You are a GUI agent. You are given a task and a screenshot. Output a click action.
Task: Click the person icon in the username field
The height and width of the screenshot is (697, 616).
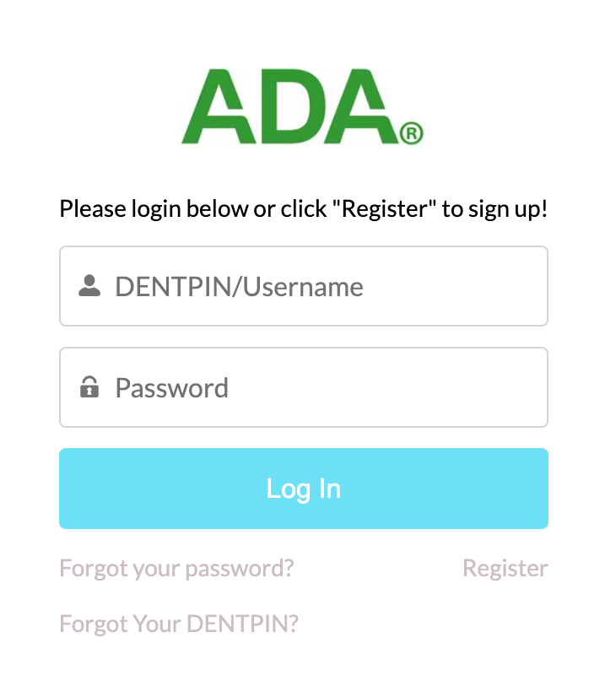[x=90, y=285]
